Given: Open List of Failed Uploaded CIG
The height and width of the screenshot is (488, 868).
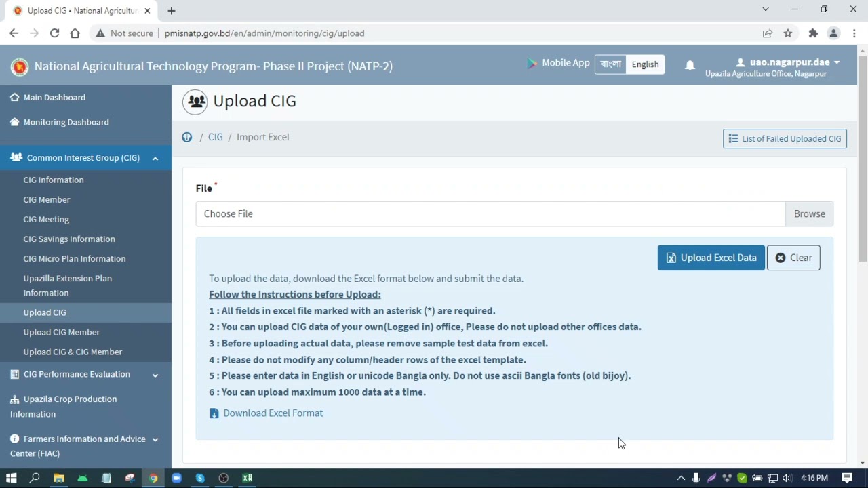Looking at the screenshot, I should click(x=785, y=138).
